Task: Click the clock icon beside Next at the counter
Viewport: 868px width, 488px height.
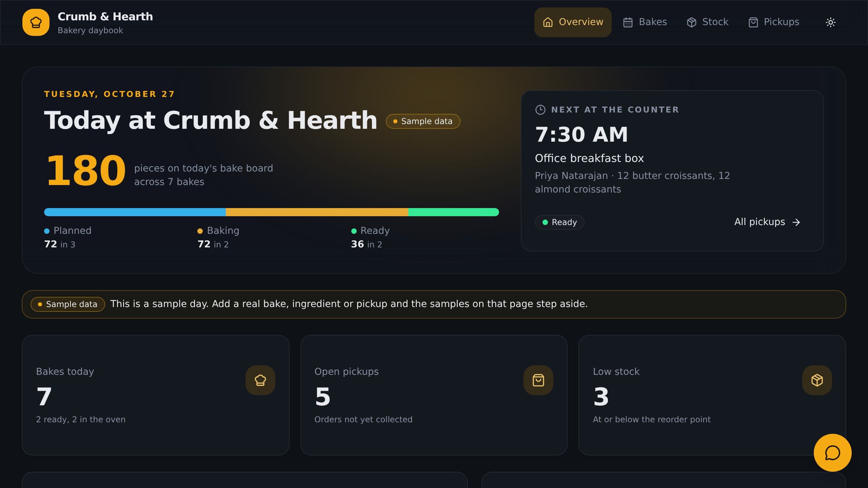Action: (x=540, y=110)
